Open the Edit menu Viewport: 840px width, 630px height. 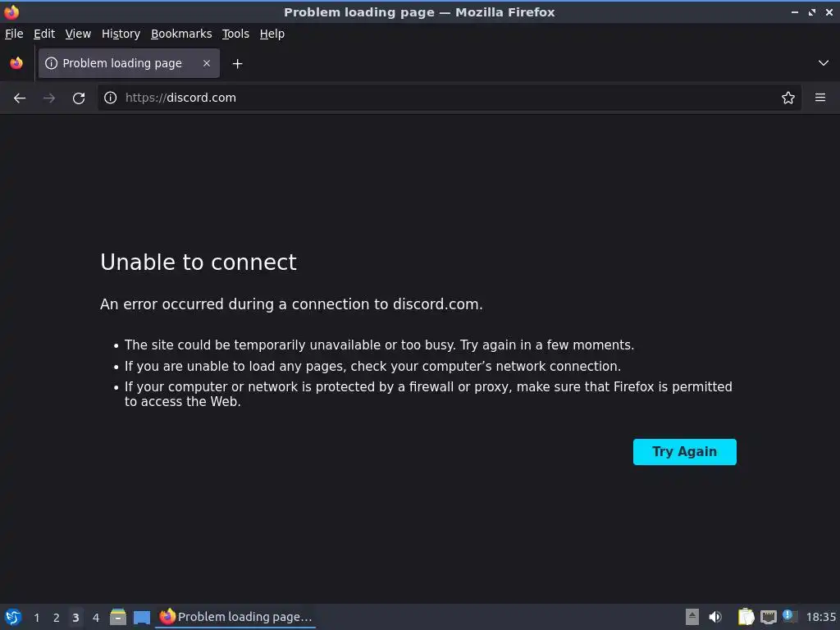(44, 34)
